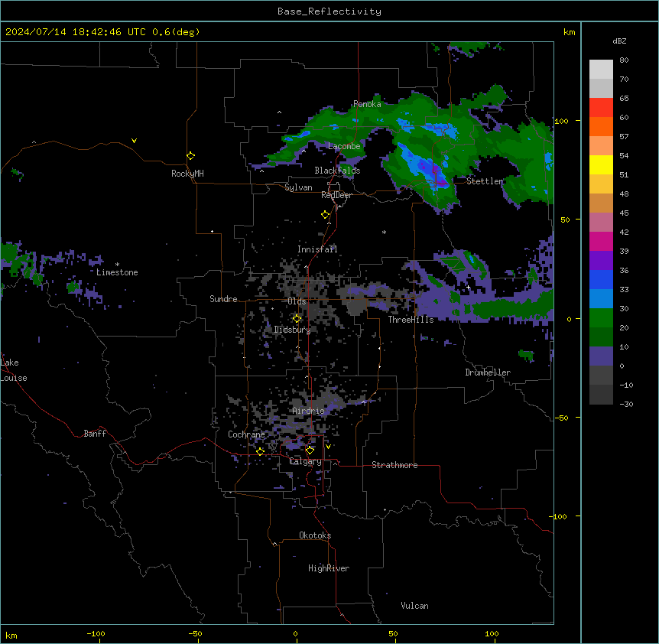
Task: Click the white plus marker northeast of ThreeHills
Action: point(468,288)
